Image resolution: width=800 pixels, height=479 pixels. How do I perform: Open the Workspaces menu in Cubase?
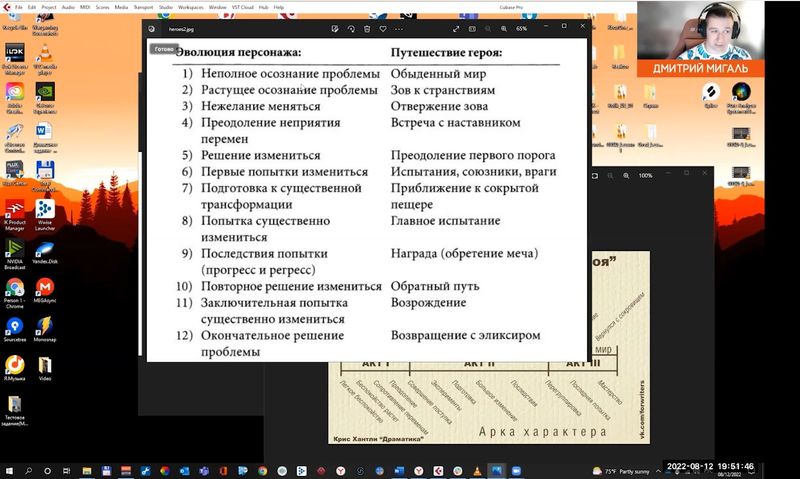pyautogui.click(x=191, y=7)
